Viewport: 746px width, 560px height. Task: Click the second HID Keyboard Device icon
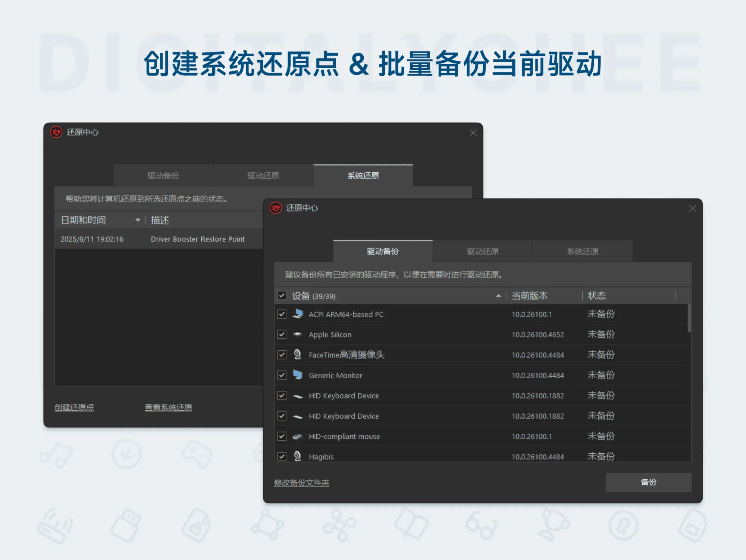click(x=297, y=416)
